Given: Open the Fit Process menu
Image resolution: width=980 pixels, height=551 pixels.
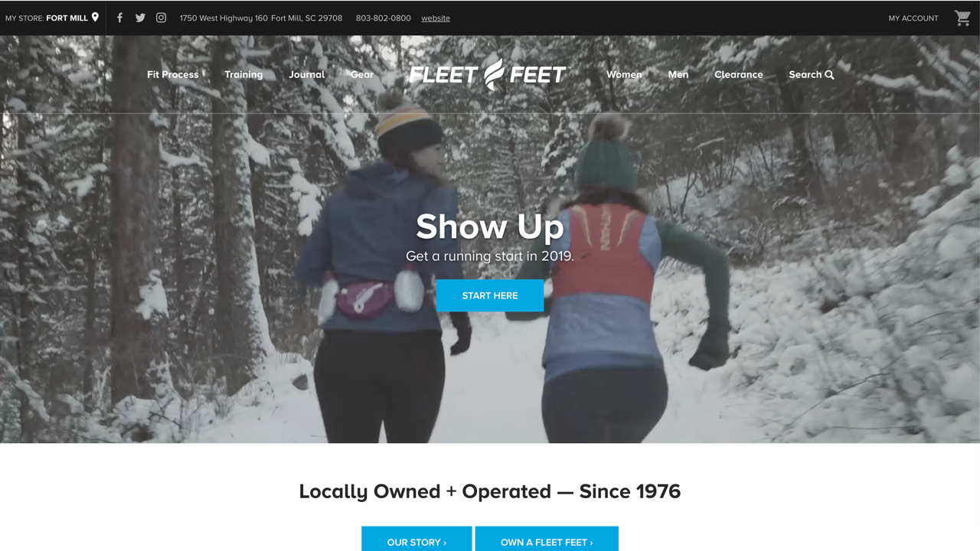Looking at the screenshot, I should tap(172, 74).
